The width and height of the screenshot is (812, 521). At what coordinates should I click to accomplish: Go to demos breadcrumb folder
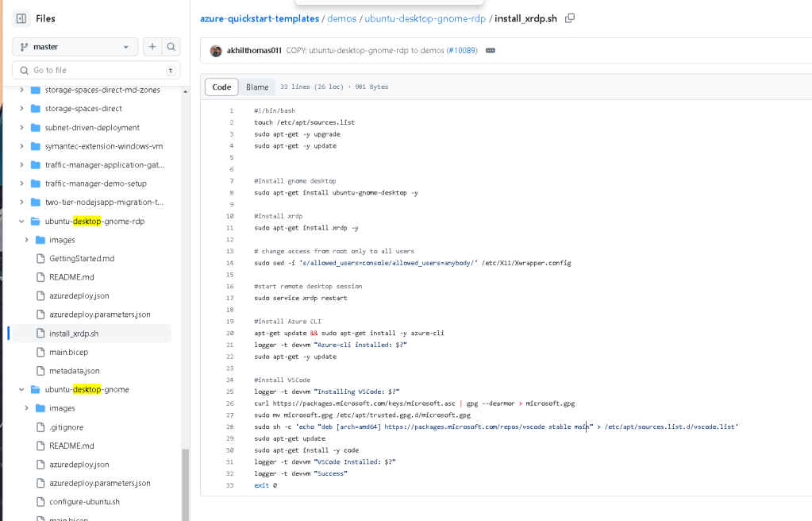342,18
